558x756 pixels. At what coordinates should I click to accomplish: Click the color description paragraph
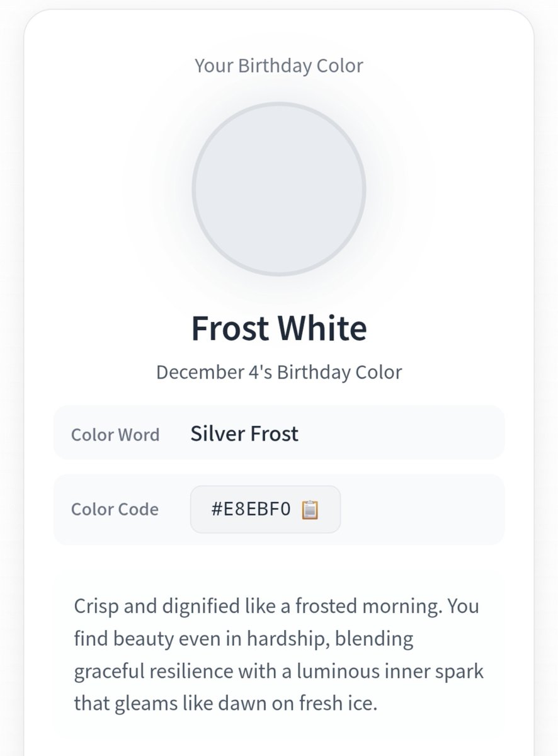click(x=279, y=655)
